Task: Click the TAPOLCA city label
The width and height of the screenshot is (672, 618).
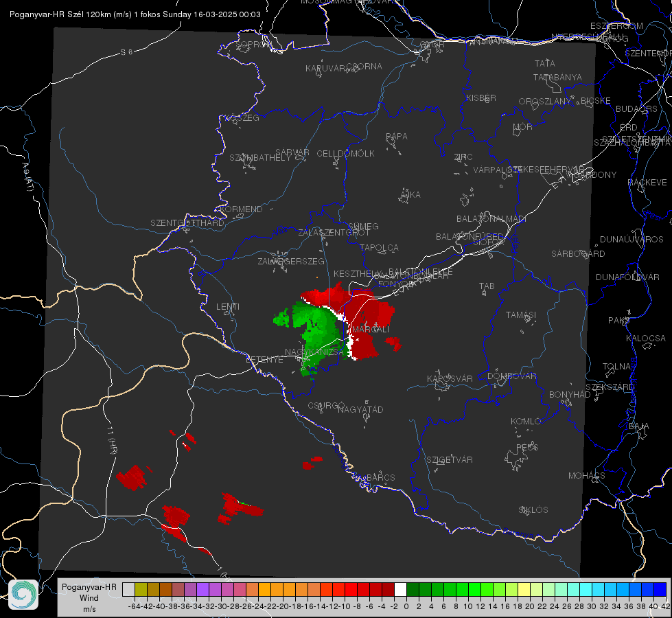Action: [x=379, y=247]
